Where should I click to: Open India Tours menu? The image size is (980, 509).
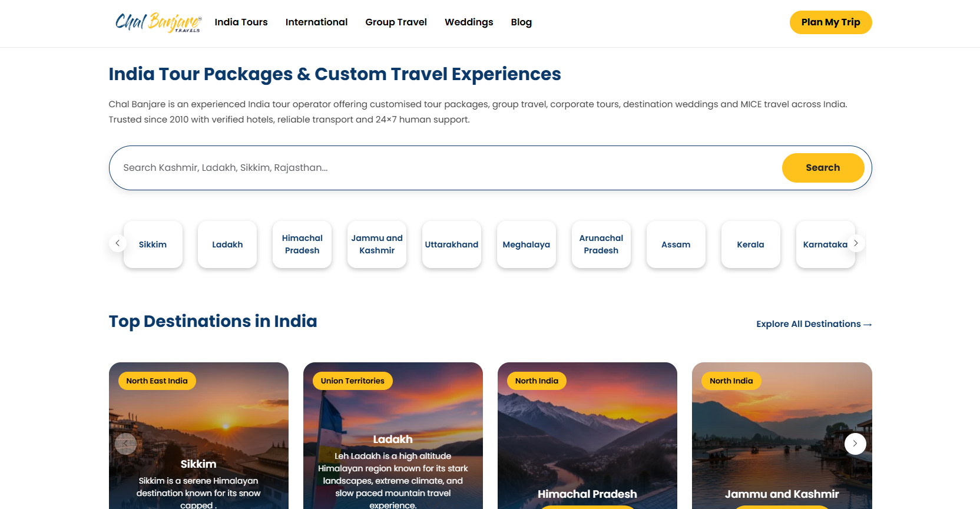click(x=241, y=22)
